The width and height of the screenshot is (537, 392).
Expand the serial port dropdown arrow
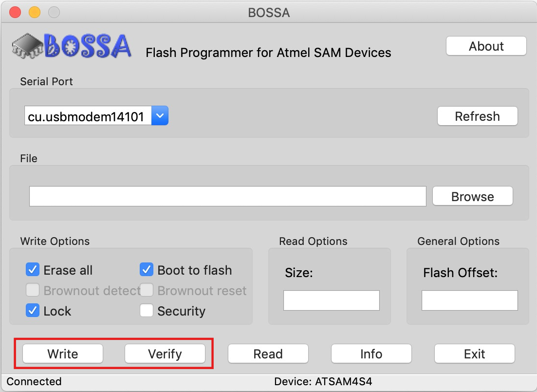click(160, 116)
